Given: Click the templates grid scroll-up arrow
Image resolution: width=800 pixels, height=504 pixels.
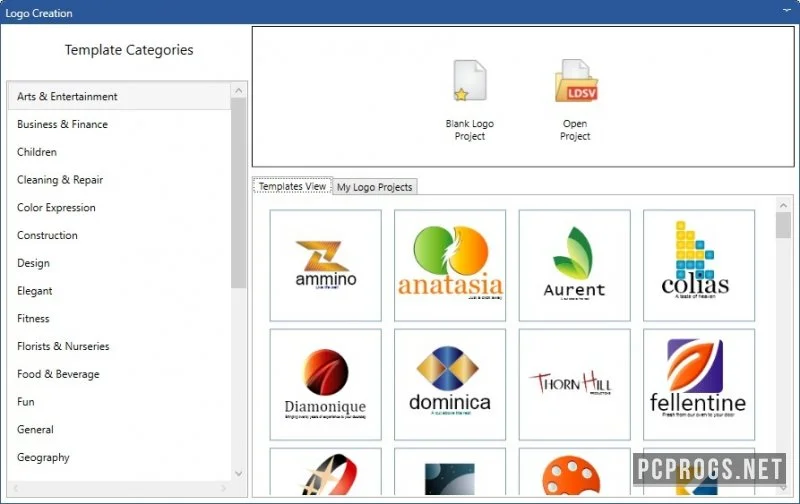Looking at the screenshot, I should click(x=783, y=205).
